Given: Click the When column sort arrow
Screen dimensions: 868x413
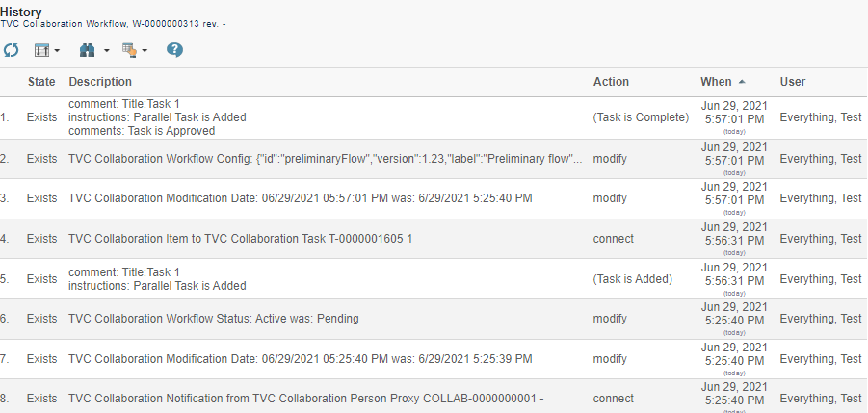Looking at the screenshot, I should click(x=742, y=82).
